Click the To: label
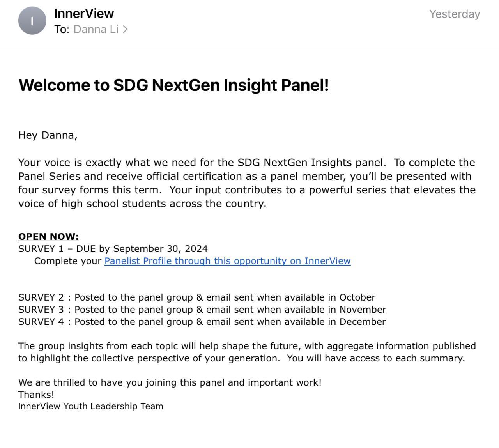 coord(62,29)
